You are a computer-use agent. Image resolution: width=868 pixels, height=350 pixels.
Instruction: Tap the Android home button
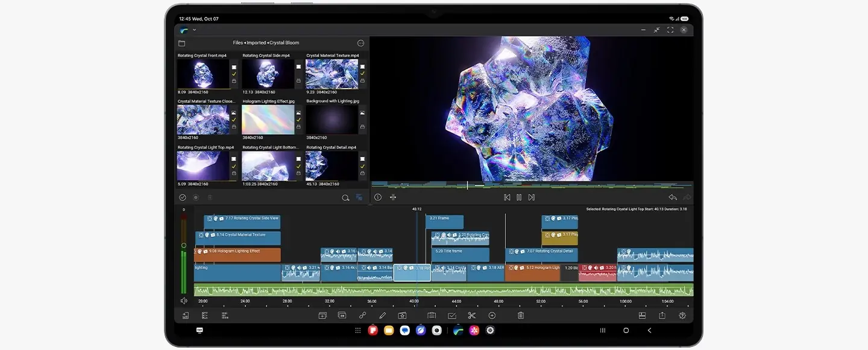click(x=626, y=331)
